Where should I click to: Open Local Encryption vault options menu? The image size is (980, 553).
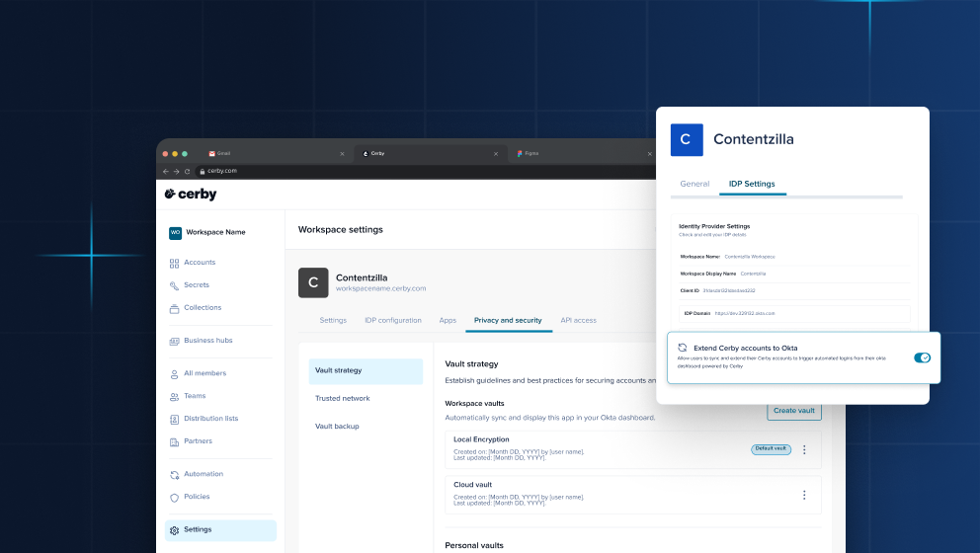pos(804,449)
